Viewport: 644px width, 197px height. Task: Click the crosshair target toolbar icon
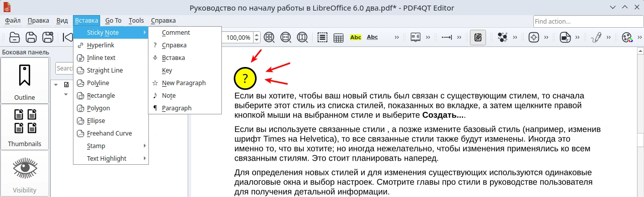(x=534, y=37)
